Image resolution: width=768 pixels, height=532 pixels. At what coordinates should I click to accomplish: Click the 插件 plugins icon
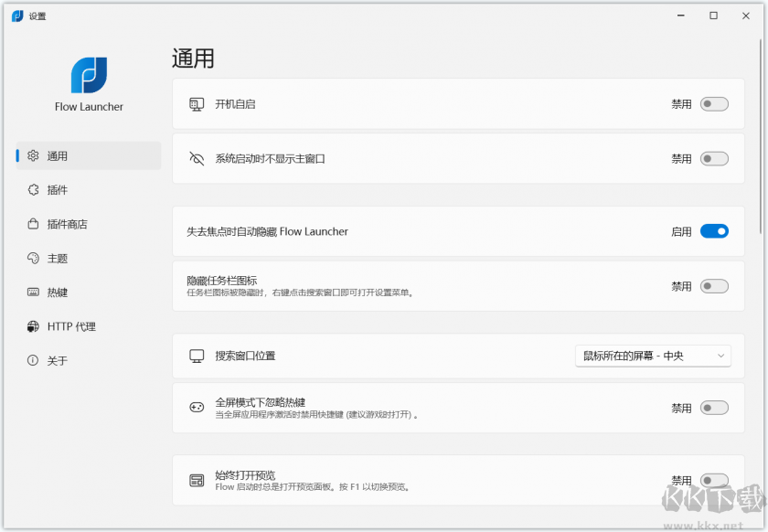tap(33, 190)
